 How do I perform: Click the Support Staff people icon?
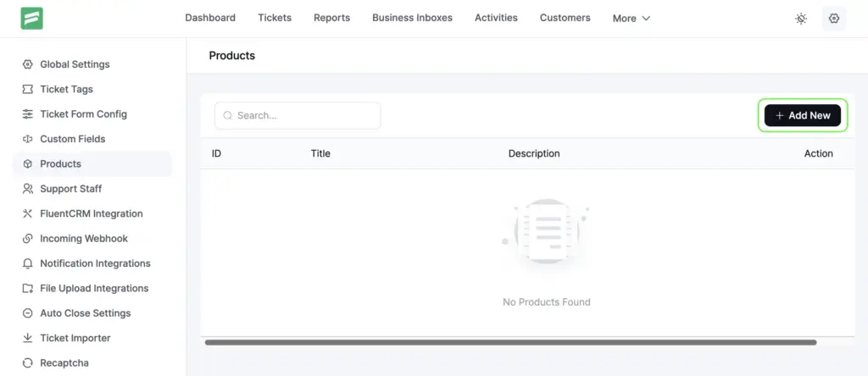point(27,189)
